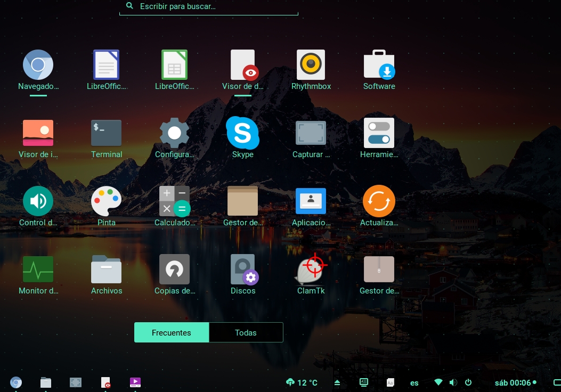Viewport: 561px width, 392px height.
Task: Open the ClamTk antivirus app
Action: pos(311,269)
